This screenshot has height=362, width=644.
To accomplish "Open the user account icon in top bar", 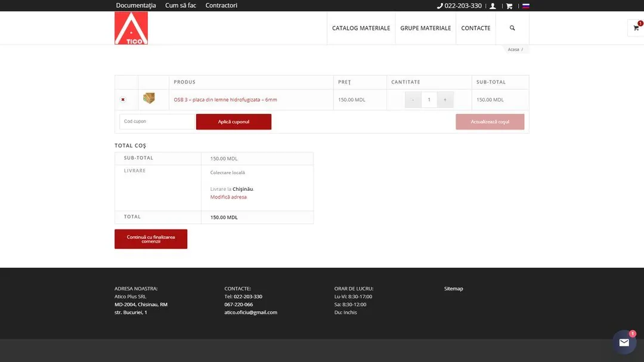I will coord(493,6).
